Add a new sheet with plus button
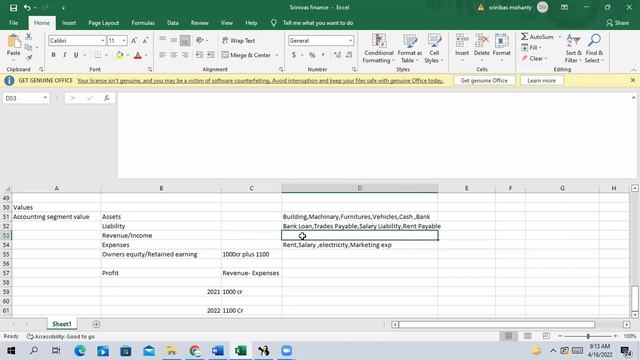The image size is (640, 360). point(96,324)
